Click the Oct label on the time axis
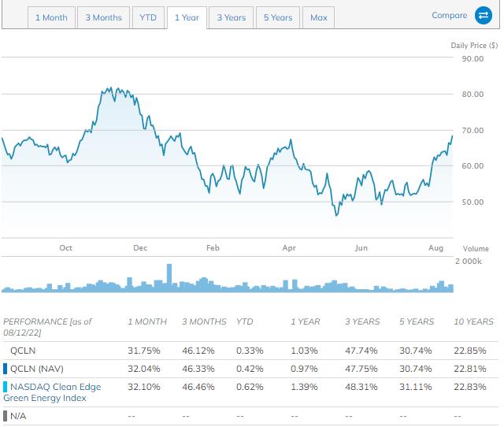 tap(66, 248)
